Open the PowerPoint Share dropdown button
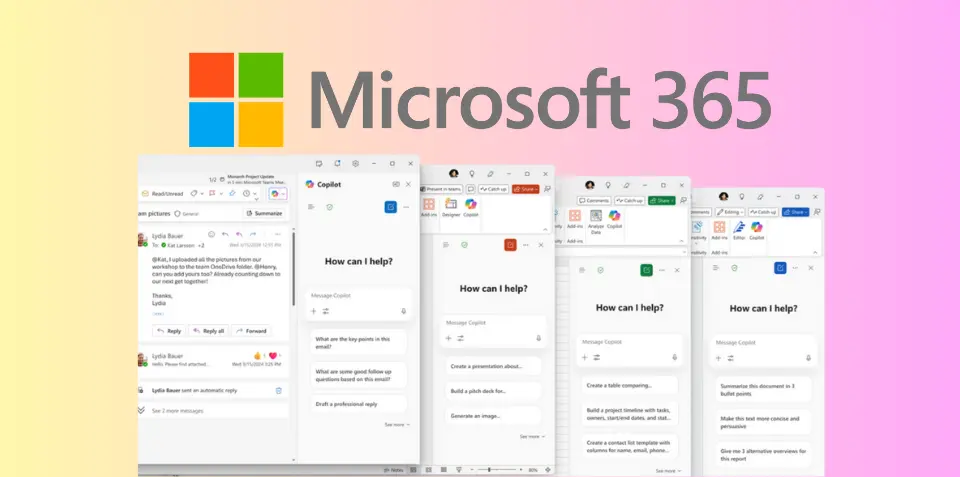Screen dimensions: 960x477 [526, 189]
